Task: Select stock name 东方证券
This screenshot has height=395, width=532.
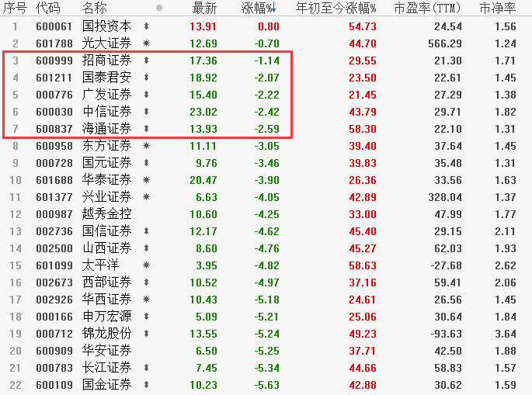Action: tap(106, 146)
